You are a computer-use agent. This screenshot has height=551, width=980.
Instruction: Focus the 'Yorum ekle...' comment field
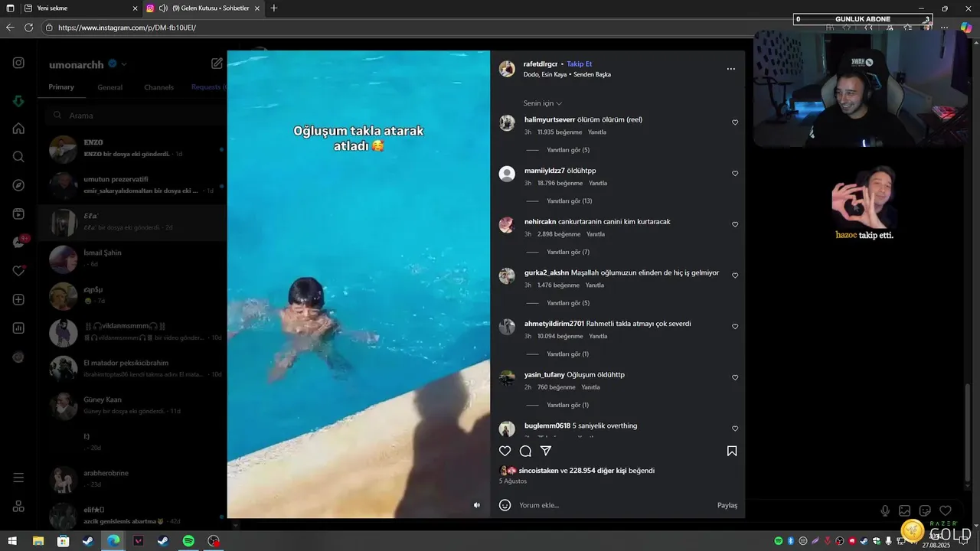point(612,505)
